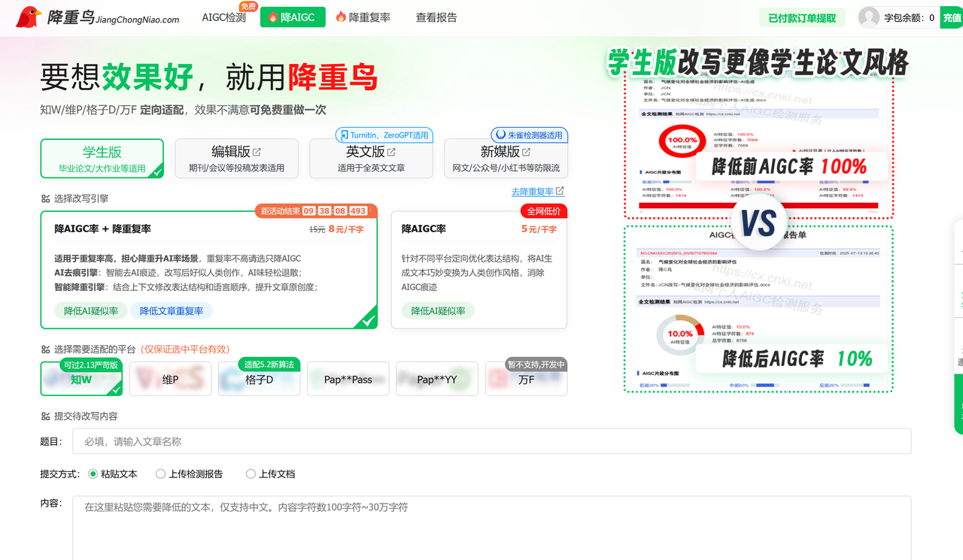Image resolution: width=963 pixels, height=560 pixels.
Task: Click the red bird logo icon
Action: [x=29, y=17]
